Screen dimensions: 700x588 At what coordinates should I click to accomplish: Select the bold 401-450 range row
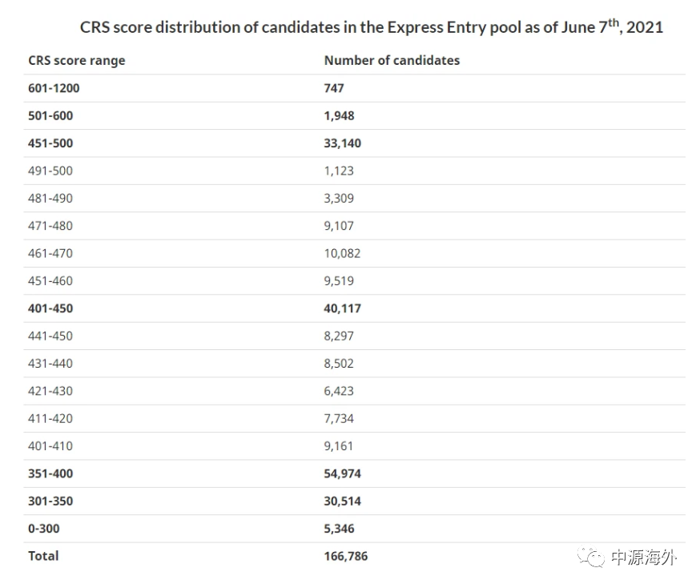[50, 308]
